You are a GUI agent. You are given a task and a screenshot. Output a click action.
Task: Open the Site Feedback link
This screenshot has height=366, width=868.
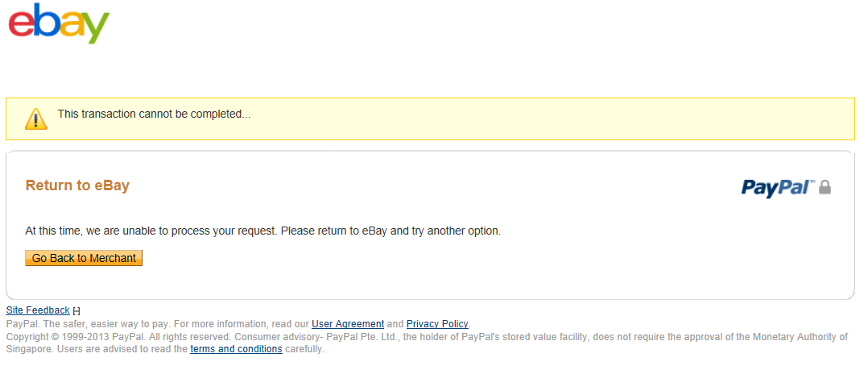[38, 310]
